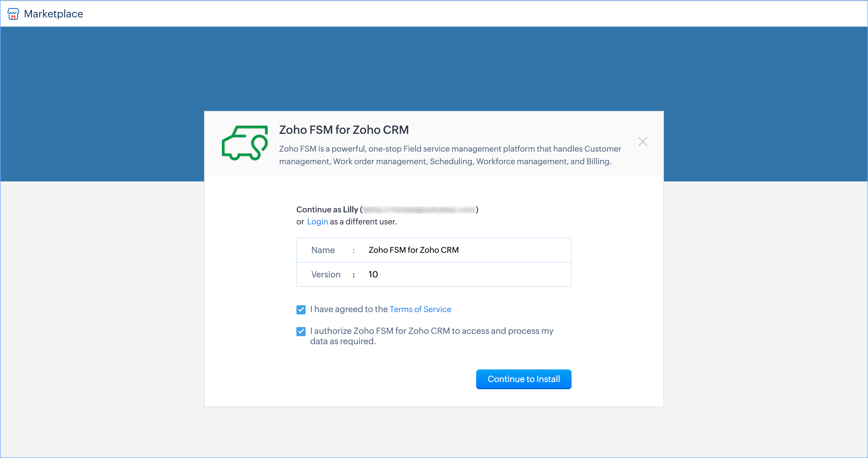Click the Version row label
The height and width of the screenshot is (458, 868).
[x=326, y=274]
